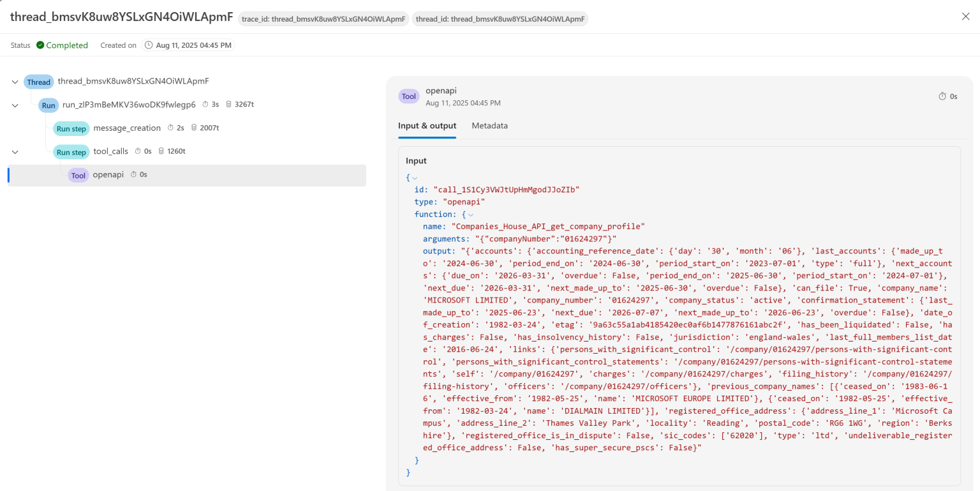Switch to the Metadata tab
The width and height of the screenshot is (980, 491).
coord(489,126)
